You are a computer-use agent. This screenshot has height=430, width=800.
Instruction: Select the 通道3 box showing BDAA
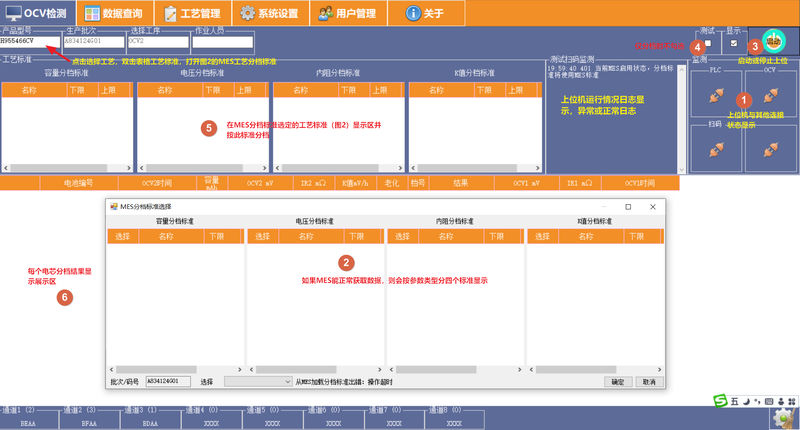coord(150,419)
